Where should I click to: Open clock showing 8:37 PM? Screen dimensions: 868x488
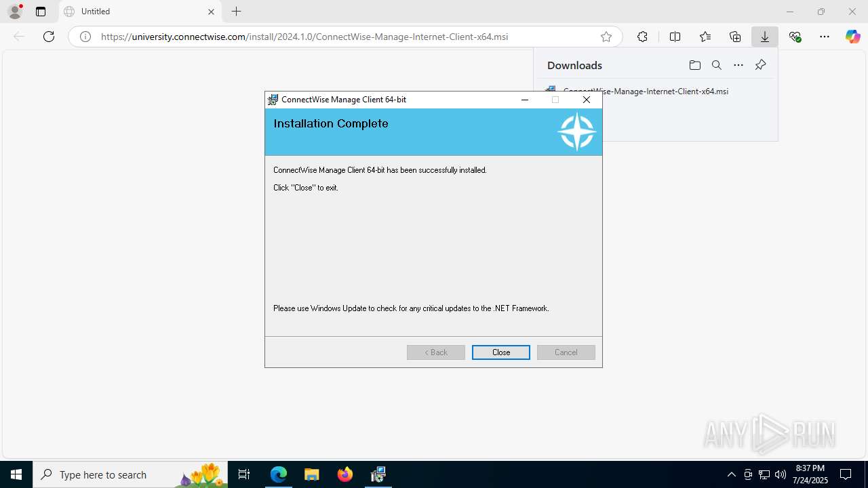[x=810, y=474]
